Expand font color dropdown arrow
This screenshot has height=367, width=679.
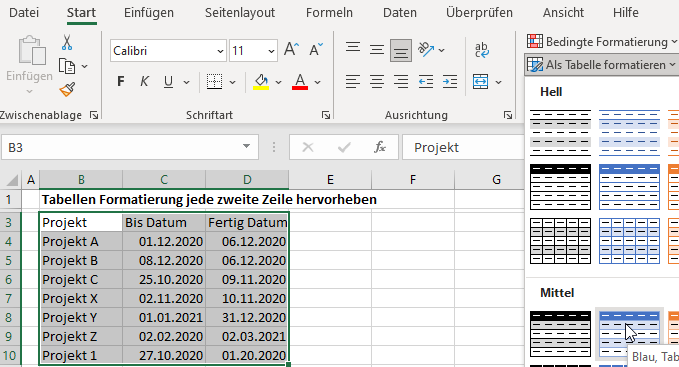pos(317,82)
